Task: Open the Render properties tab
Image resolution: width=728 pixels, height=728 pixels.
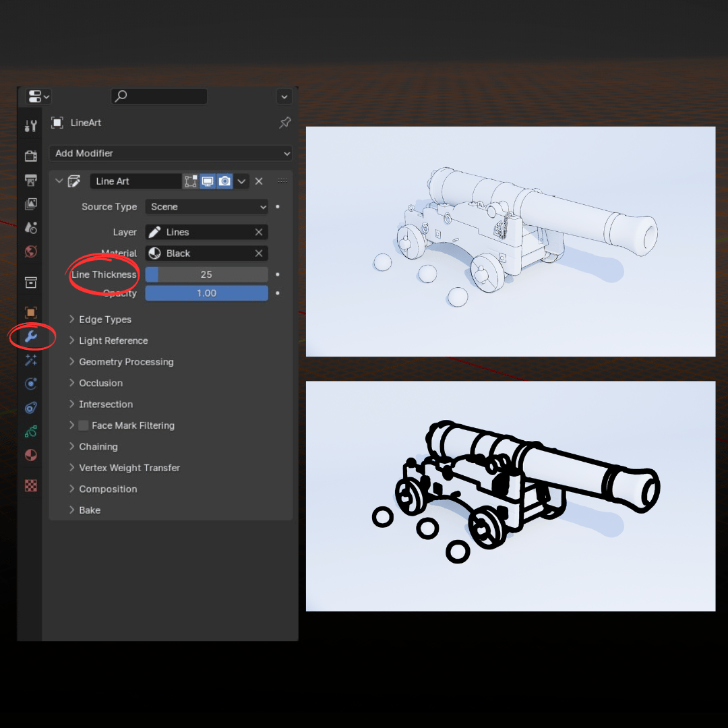Action: [30, 156]
